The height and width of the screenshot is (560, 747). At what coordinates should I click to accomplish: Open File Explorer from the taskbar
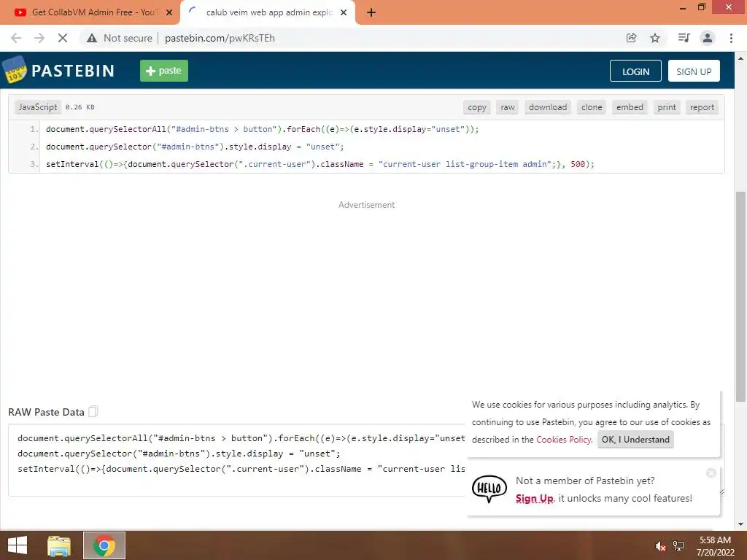click(x=59, y=545)
